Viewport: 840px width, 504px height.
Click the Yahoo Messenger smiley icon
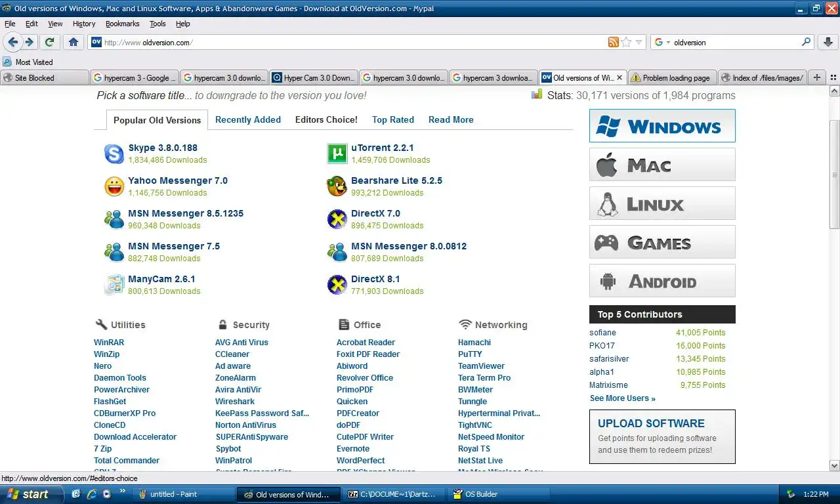[114, 186]
